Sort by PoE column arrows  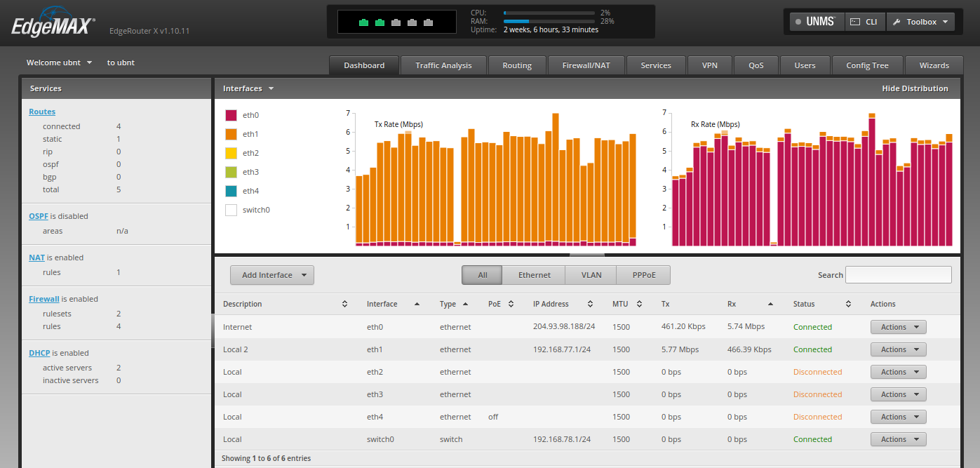point(511,304)
